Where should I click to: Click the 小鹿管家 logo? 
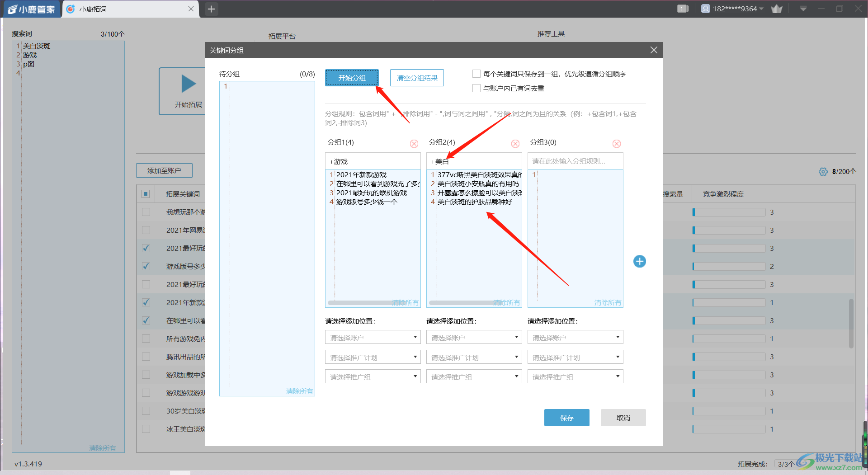pyautogui.click(x=31, y=9)
